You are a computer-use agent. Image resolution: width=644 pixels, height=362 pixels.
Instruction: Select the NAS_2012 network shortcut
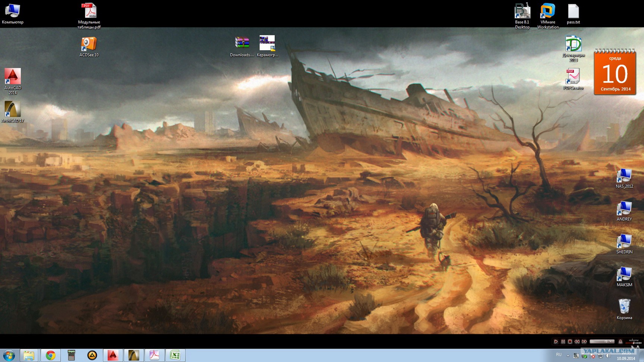[x=624, y=178]
